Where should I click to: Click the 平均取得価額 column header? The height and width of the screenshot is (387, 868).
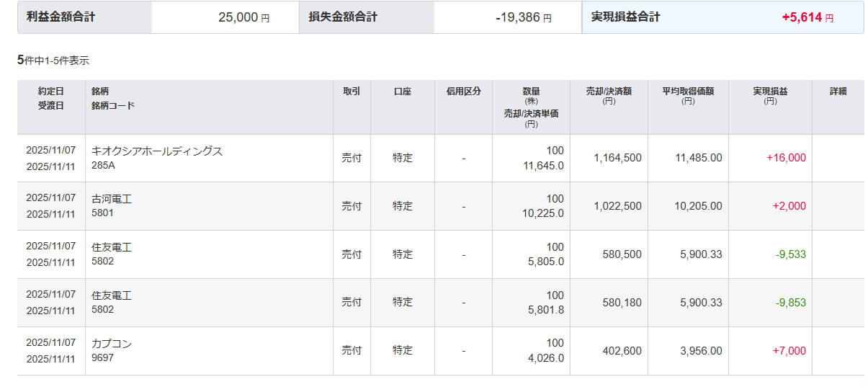(x=688, y=92)
